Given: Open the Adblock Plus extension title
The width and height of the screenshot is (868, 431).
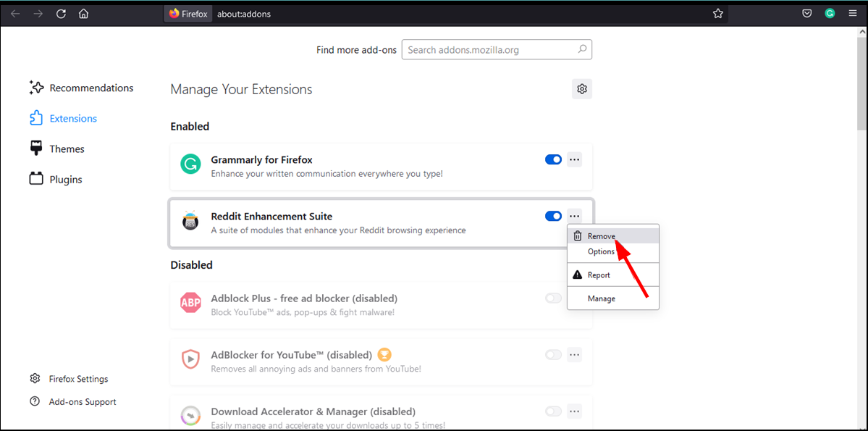Looking at the screenshot, I should [305, 298].
